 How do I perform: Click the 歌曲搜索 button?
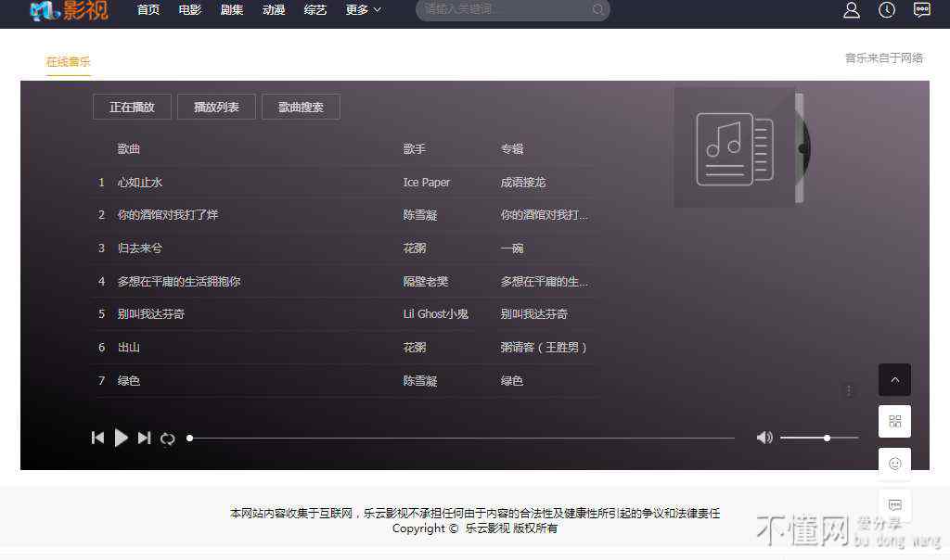pos(301,108)
